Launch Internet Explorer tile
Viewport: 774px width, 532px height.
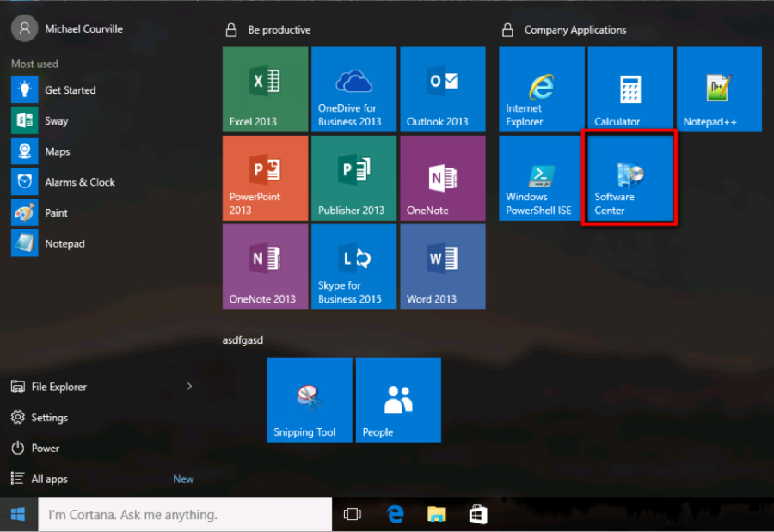pos(542,89)
